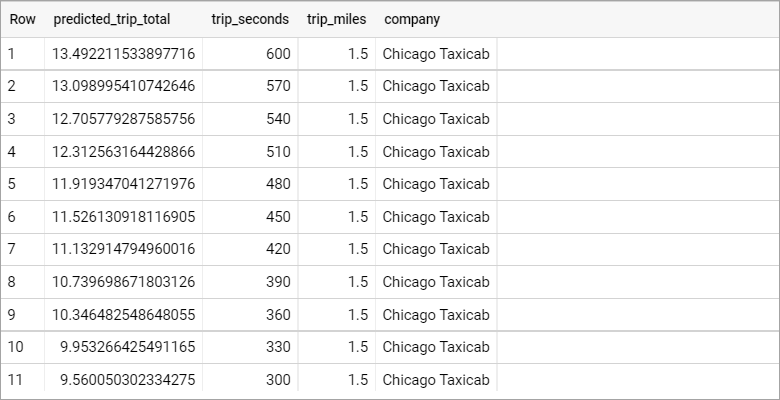Click the predicted_trip_total column header

point(112,19)
